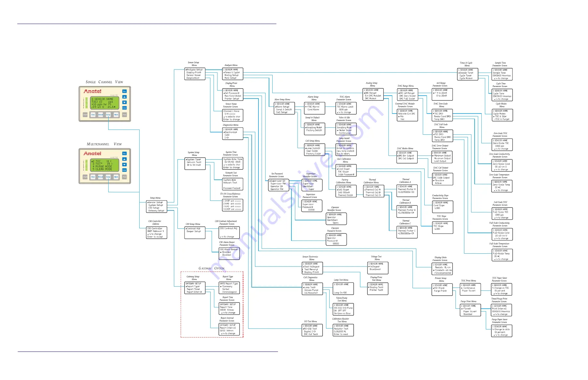Image resolution: width=588 pixels, height=380 pixels.
Task: Click the Esc key on Single Channel device
Action: coord(125,91)
